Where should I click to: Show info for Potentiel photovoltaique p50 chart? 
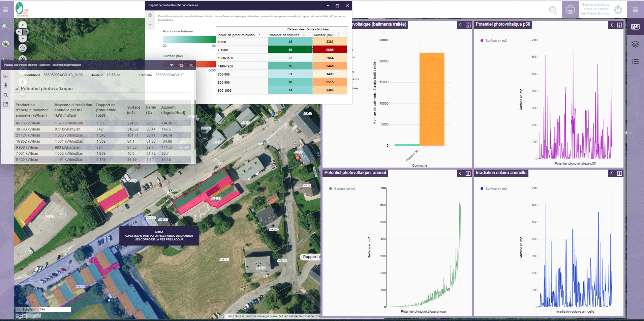(619, 25)
